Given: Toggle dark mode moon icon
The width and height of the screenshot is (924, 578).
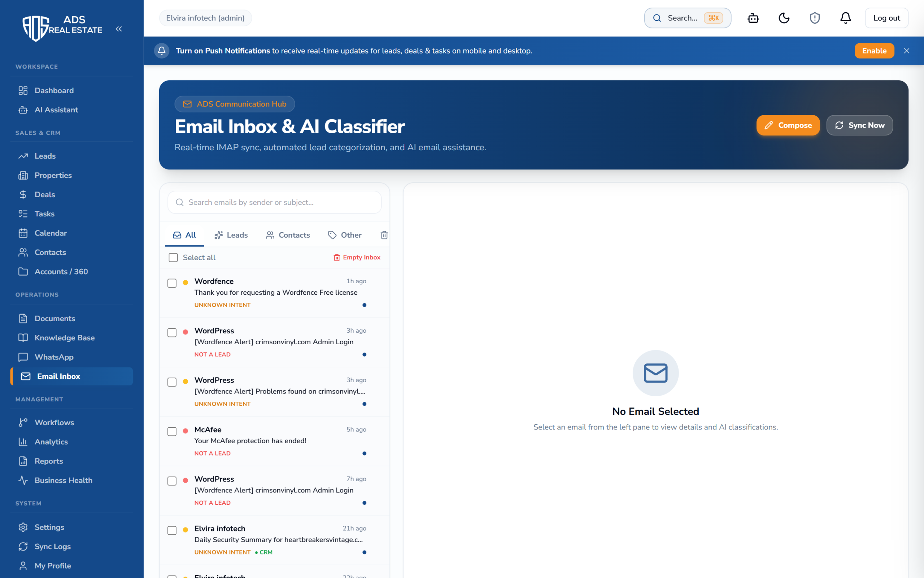Looking at the screenshot, I should [784, 18].
